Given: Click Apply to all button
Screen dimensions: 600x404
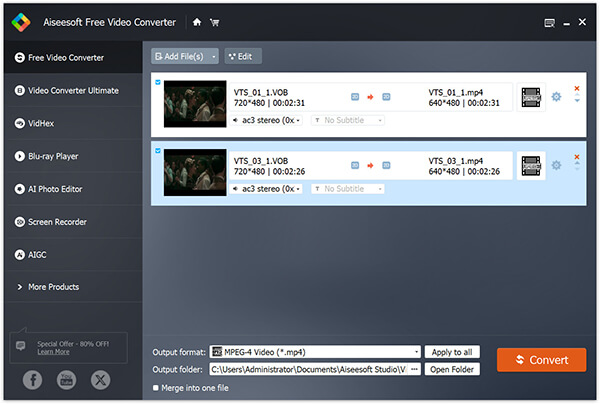Looking at the screenshot, I should point(452,352).
